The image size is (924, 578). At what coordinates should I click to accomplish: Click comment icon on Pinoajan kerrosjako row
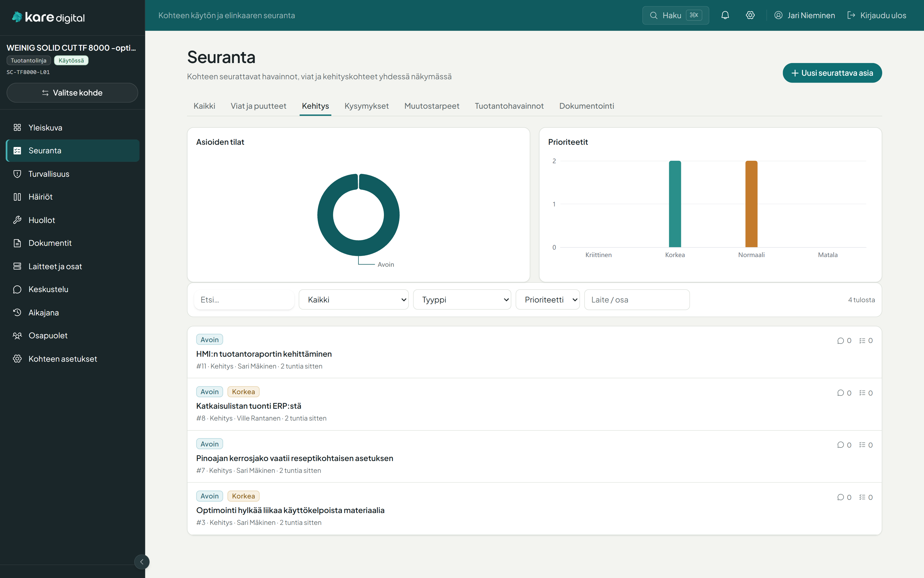(840, 445)
